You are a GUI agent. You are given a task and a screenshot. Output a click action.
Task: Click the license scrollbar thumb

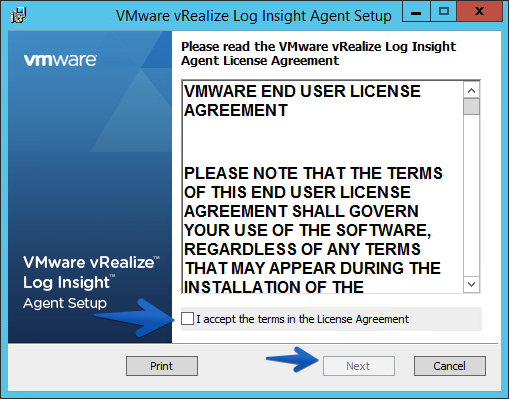click(x=471, y=107)
